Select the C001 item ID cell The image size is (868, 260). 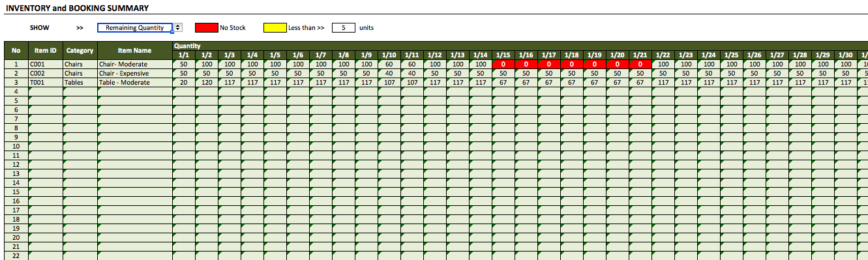[x=46, y=65]
